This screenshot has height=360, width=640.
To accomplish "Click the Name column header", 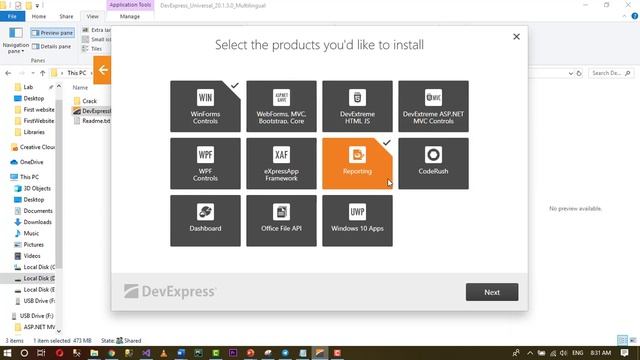I will [x=80, y=87].
